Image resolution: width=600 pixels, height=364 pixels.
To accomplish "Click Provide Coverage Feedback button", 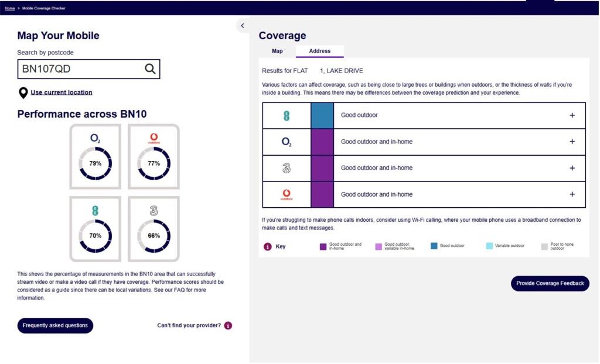I will click(550, 283).
